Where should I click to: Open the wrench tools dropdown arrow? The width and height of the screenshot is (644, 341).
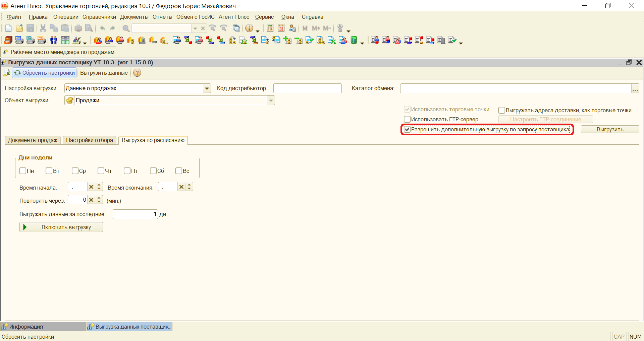click(x=348, y=31)
